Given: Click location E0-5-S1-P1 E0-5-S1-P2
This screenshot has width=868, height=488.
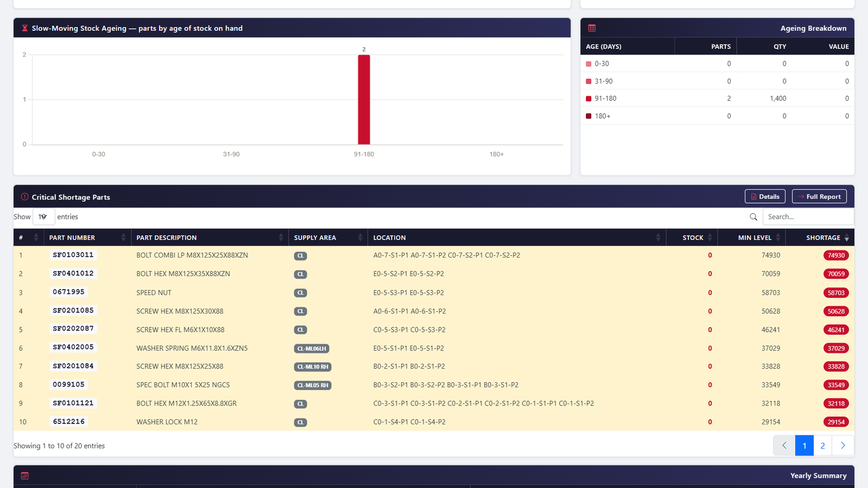Looking at the screenshot, I should point(409,348).
